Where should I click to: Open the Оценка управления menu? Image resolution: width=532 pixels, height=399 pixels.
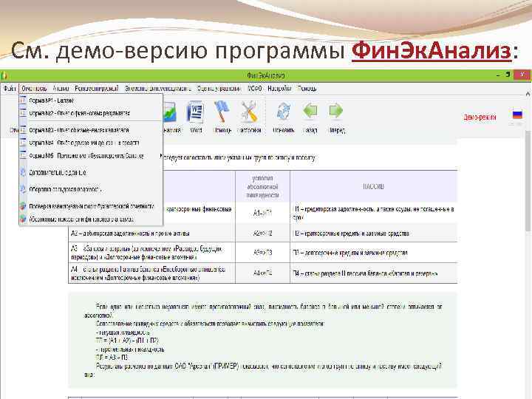(219, 88)
